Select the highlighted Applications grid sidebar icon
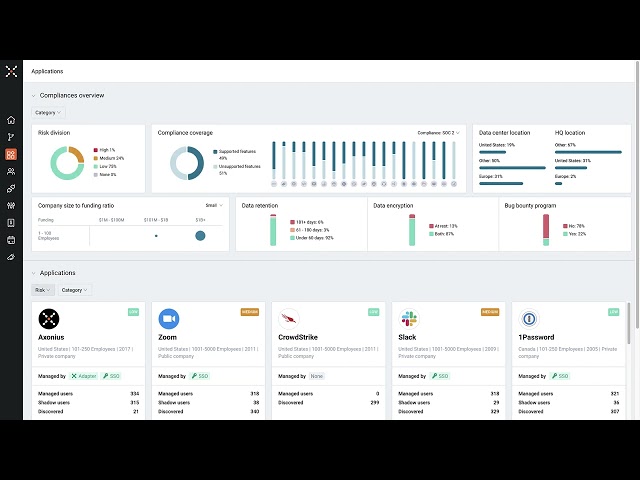Image resolution: width=640 pixels, height=480 pixels. [x=11, y=155]
